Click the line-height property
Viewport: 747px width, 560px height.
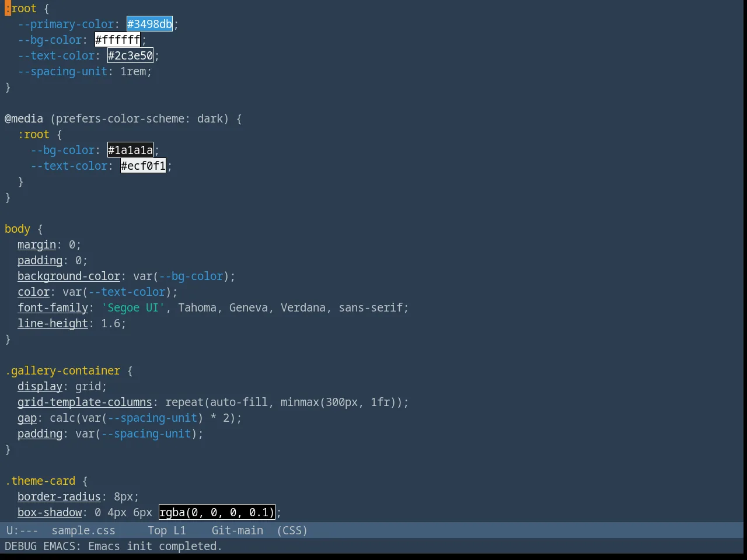click(x=53, y=323)
